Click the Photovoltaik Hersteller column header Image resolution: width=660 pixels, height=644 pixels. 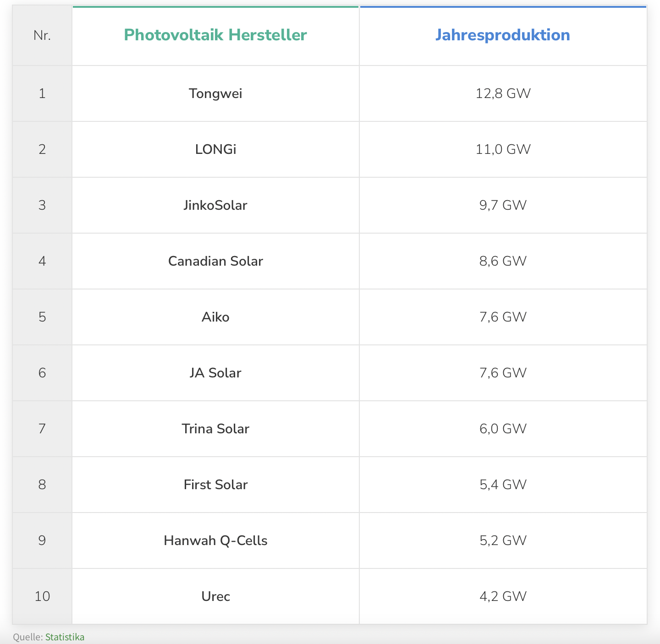[x=215, y=35]
